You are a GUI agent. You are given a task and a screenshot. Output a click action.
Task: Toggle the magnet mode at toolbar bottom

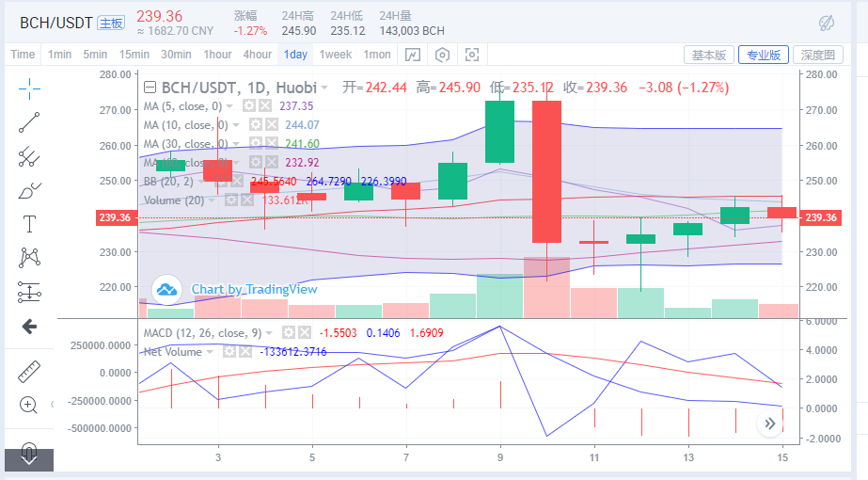tap(29, 455)
